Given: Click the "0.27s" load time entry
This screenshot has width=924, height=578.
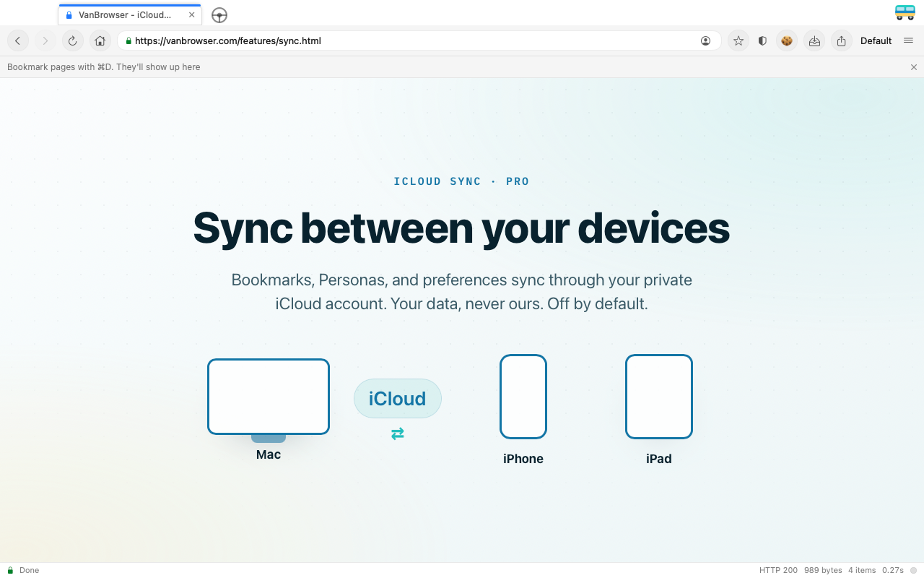Looking at the screenshot, I should [x=893, y=570].
